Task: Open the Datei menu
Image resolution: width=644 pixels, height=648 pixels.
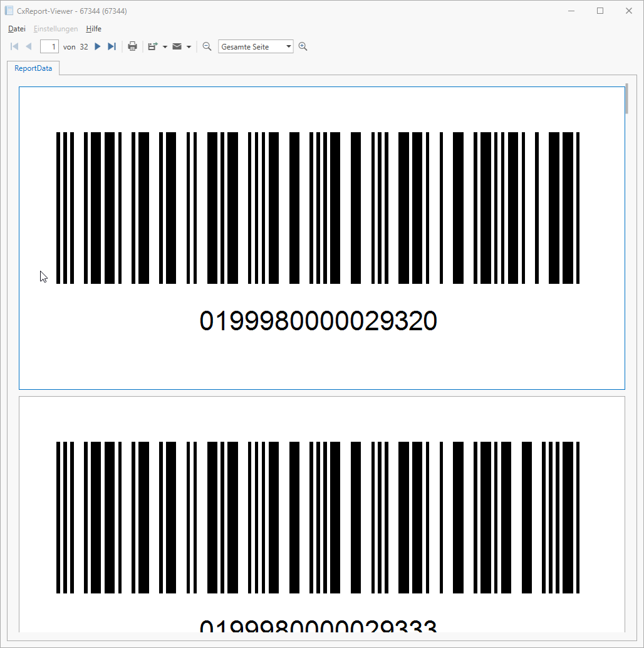Action: coord(17,29)
